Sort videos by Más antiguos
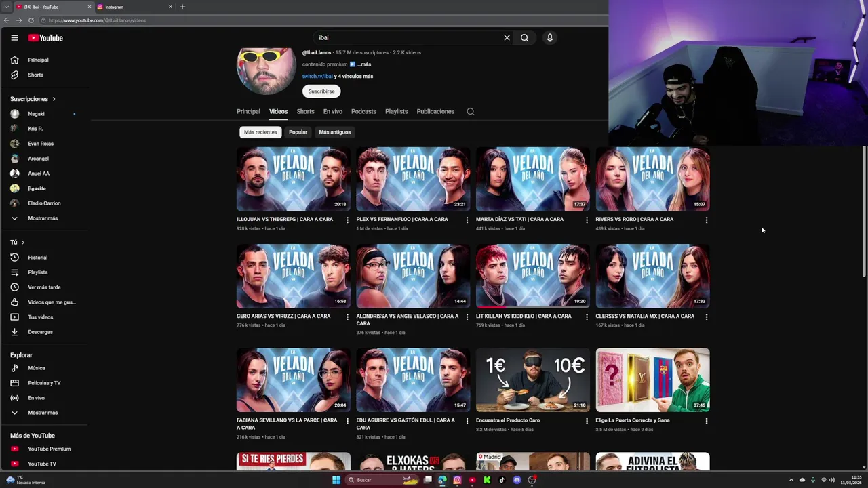This screenshot has height=488, width=868. click(335, 132)
